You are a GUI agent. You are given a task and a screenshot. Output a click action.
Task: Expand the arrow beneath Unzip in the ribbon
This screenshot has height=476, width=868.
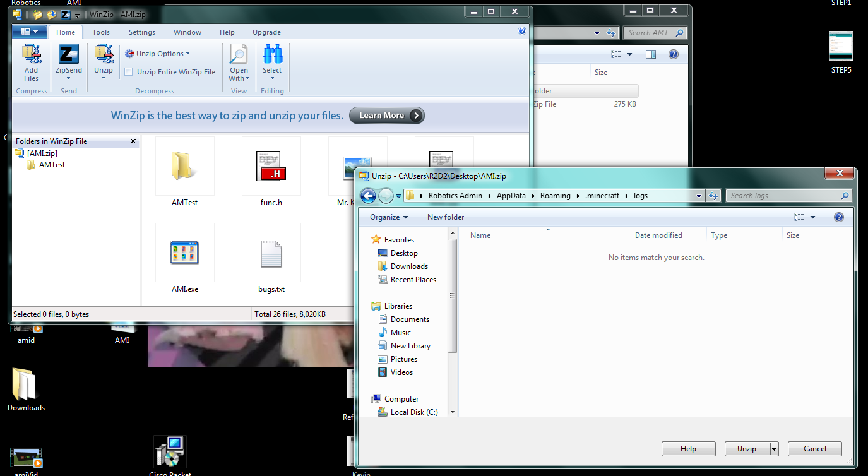(104, 80)
